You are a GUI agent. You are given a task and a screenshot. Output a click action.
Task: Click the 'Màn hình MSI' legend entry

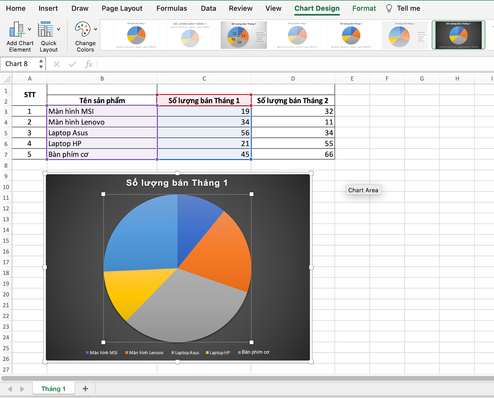[102, 352]
